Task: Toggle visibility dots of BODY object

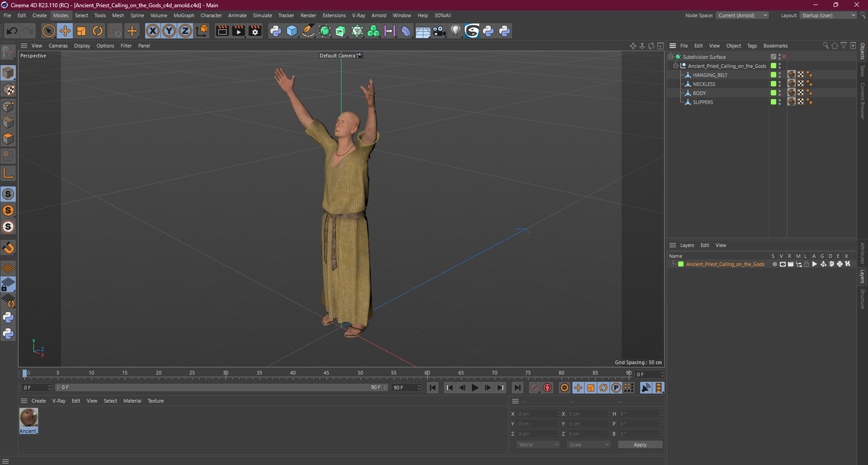Action: click(x=780, y=93)
